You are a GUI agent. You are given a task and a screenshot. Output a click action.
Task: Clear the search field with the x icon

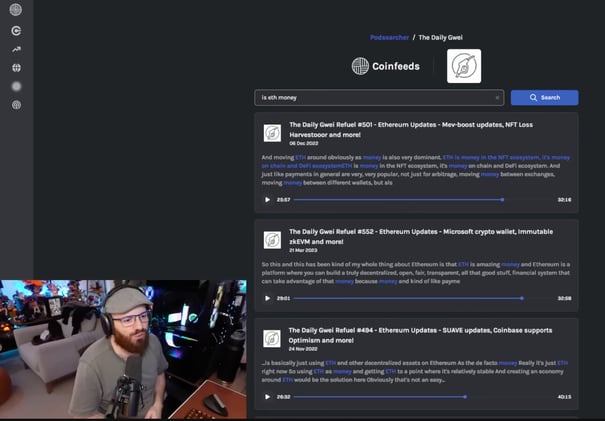pos(497,98)
